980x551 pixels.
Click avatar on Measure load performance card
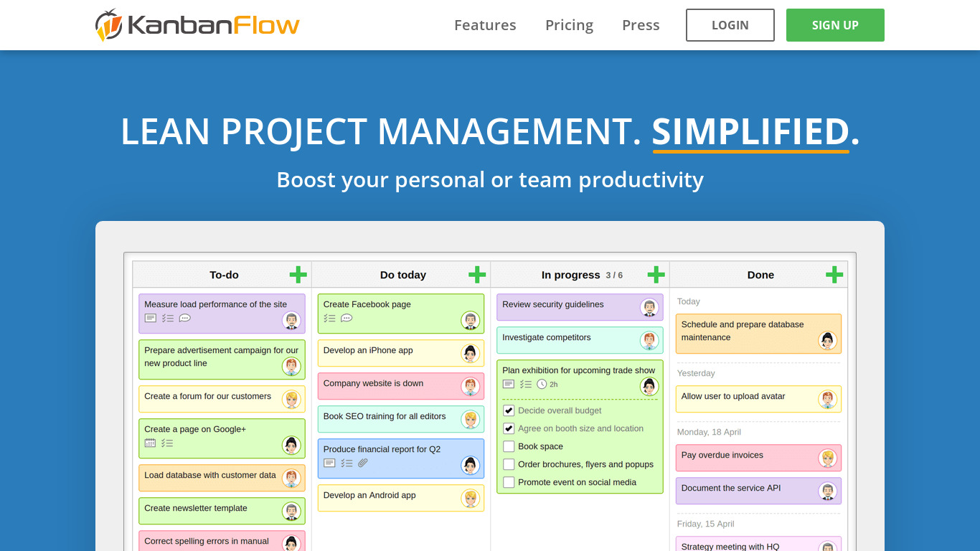291,321
